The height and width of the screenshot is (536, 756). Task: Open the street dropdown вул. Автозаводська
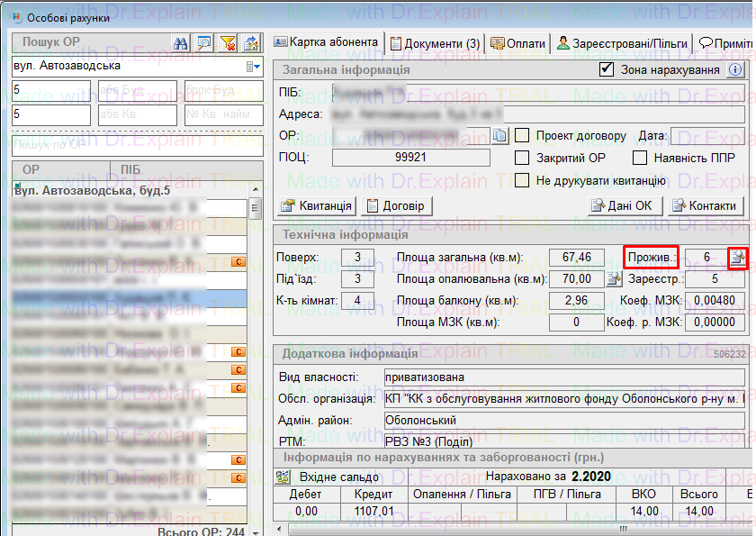pyautogui.click(x=252, y=66)
